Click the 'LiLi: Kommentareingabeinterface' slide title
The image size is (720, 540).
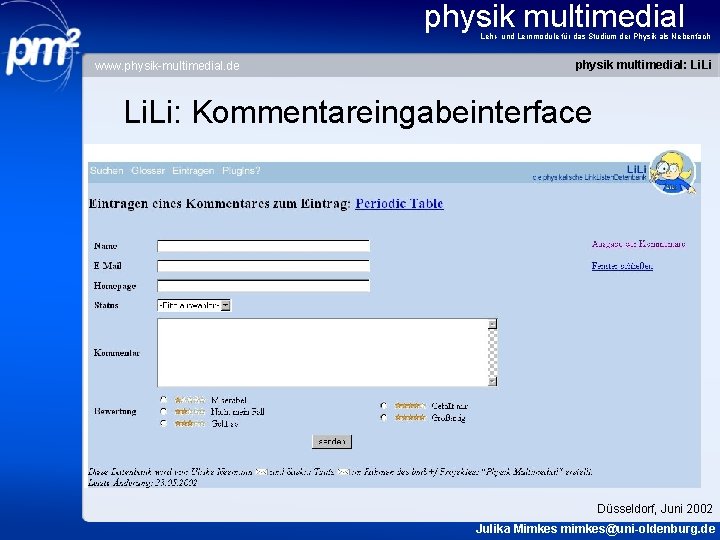click(x=358, y=112)
